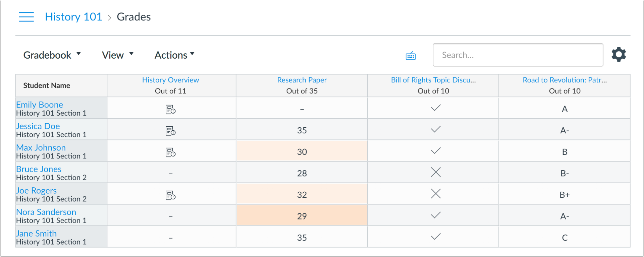644x257 pixels.
Task: Expand the View dropdown menu
Action: 117,55
